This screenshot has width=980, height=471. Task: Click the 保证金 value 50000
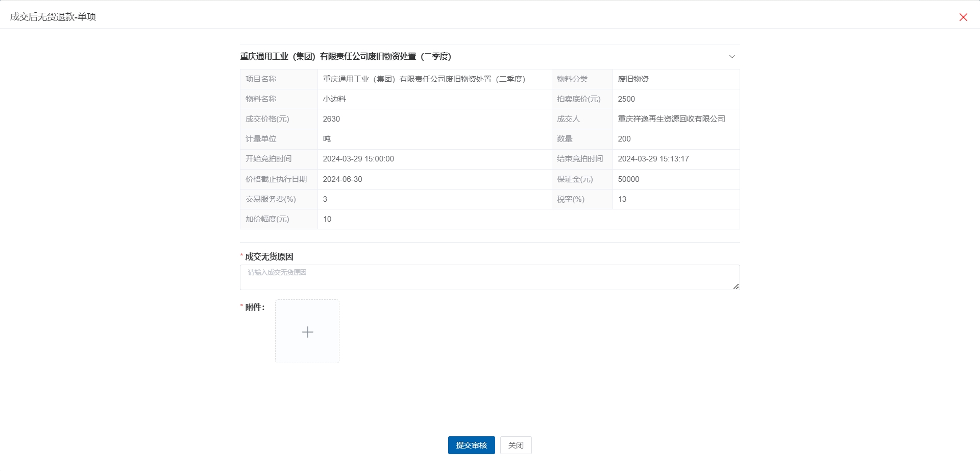click(x=628, y=179)
